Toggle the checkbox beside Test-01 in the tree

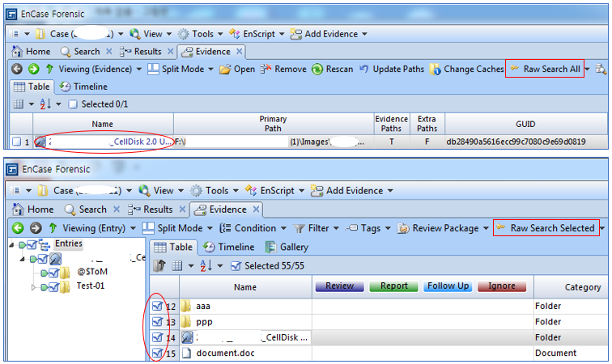[54, 287]
